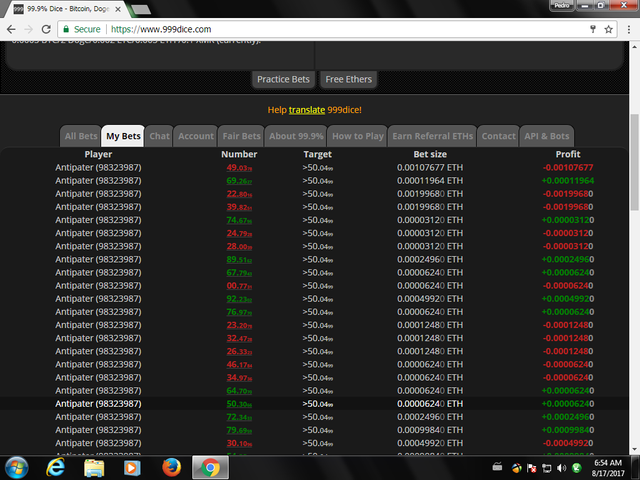Open the Contact tab
This screenshot has height=480, width=640.
pyautogui.click(x=498, y=136)
